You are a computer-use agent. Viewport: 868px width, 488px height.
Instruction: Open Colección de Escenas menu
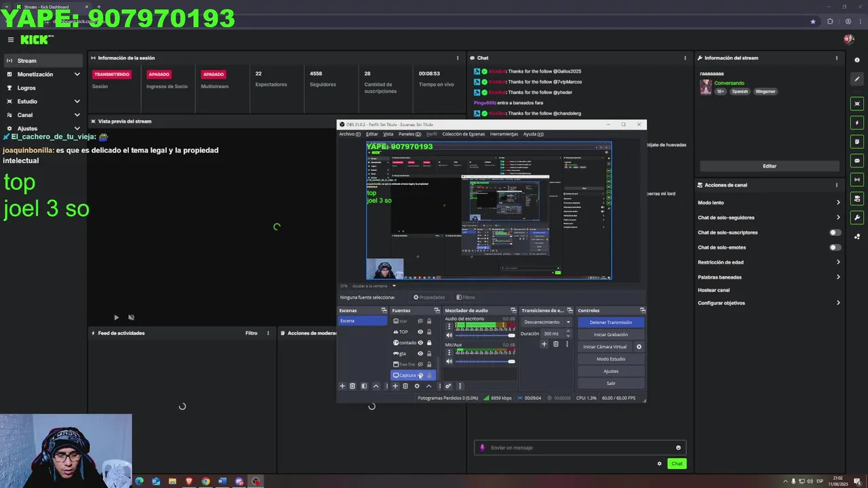click(x=463, y=134)
